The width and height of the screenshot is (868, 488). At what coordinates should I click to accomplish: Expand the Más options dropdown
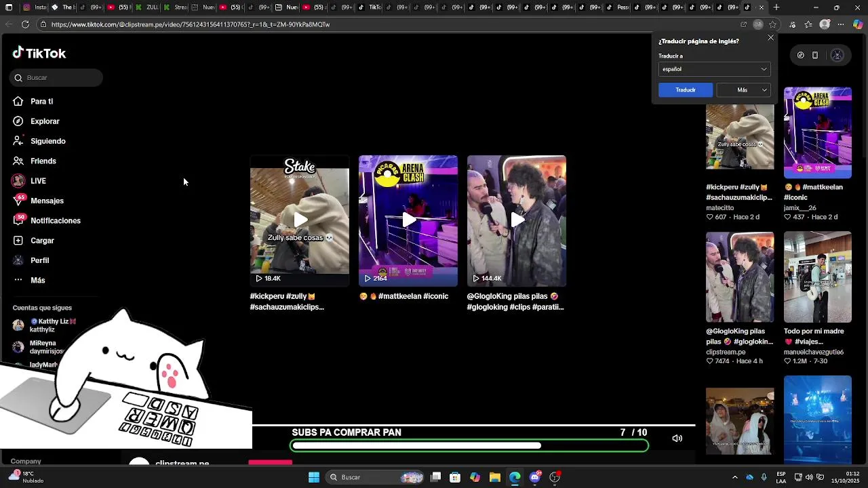pyautogui.click(x=744, y=90)
